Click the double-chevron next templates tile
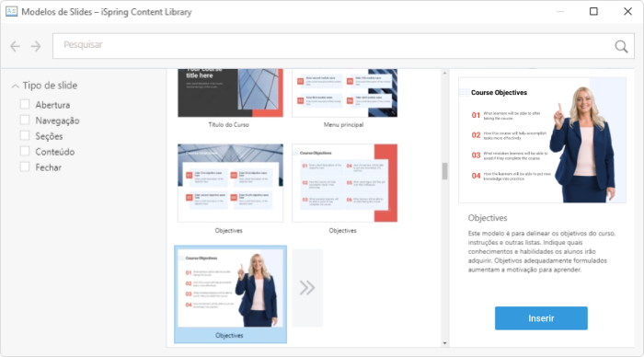Viewport: 644px width, 357px height. pos(307,288)
